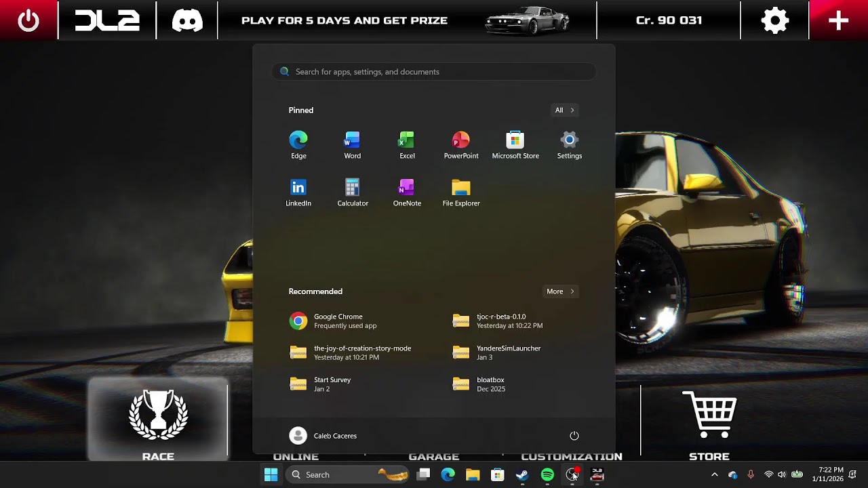Select the Race trophy menu tile
The height and width of the screenshot is (488, 868).
pyautogui.click(x=158, y=420)
